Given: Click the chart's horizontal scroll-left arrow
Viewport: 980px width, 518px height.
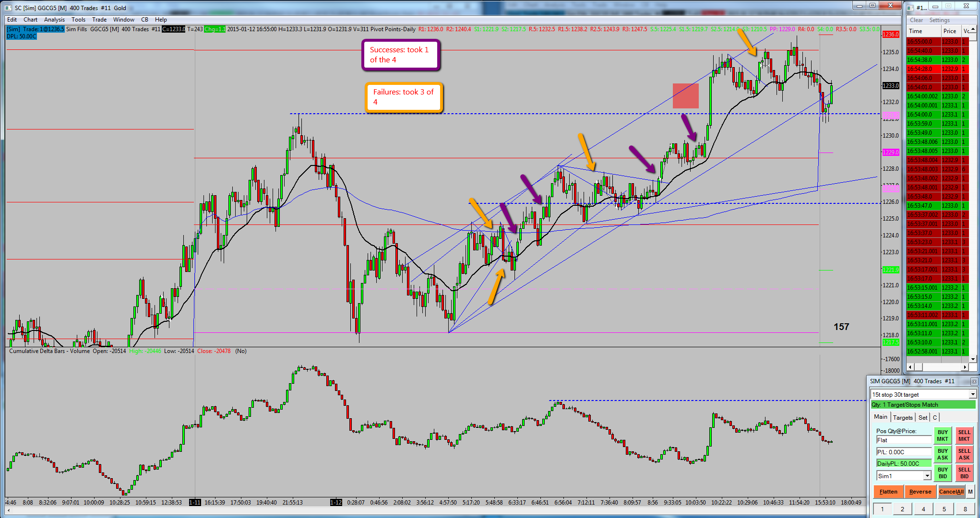Looking at the screenshot, I should pyautogui.click(x=9, y=511).
